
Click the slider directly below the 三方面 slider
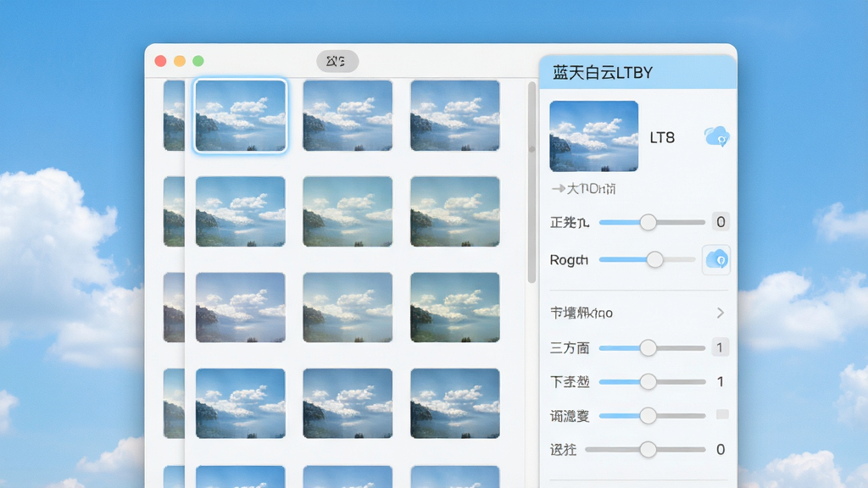652,382
